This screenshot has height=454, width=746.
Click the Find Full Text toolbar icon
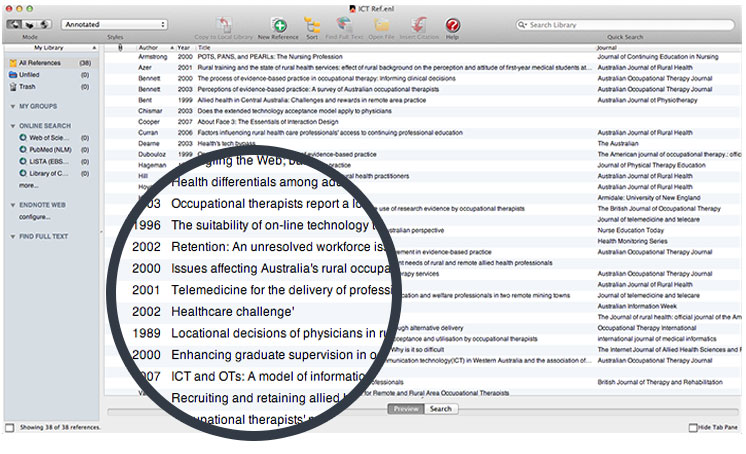pos(344,25)
